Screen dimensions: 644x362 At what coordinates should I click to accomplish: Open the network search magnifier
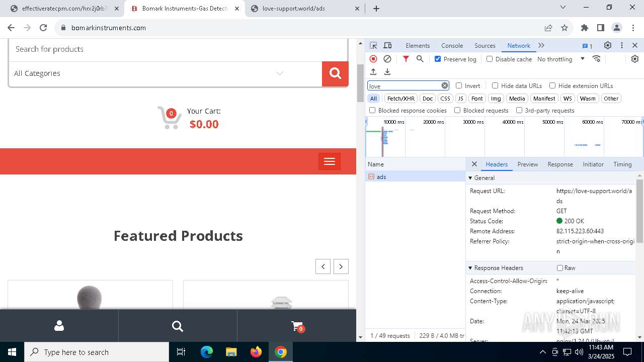point(420,59)
